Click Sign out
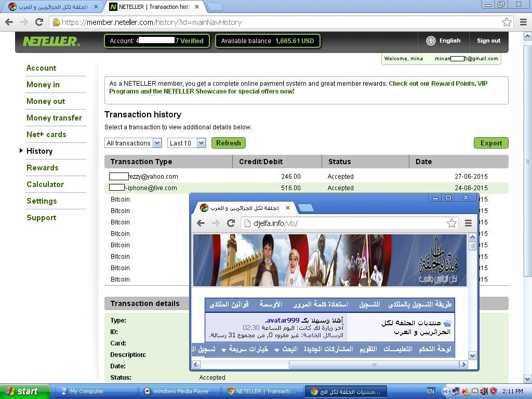The height and width of the screenshot is (399, 532). 488,41
